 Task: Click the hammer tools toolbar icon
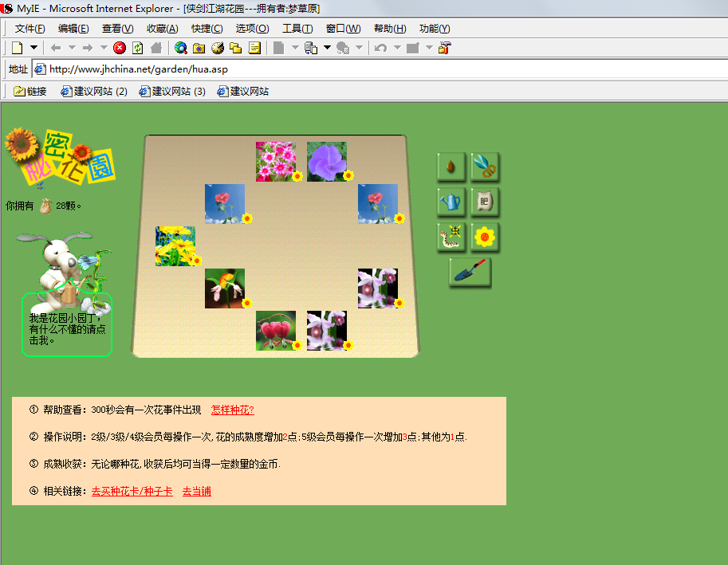click(x=445, y=48)
